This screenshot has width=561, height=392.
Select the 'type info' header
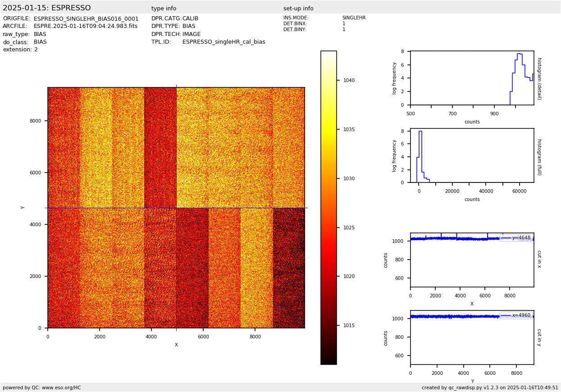click(x=164, y=9)
